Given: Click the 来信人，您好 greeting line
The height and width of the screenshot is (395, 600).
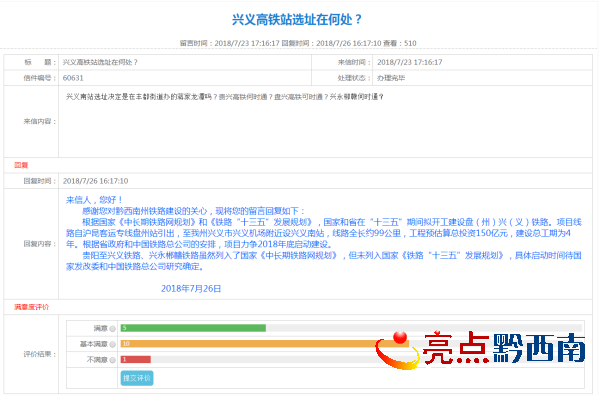Looking at the screenshot, I should tap(95, 200).
